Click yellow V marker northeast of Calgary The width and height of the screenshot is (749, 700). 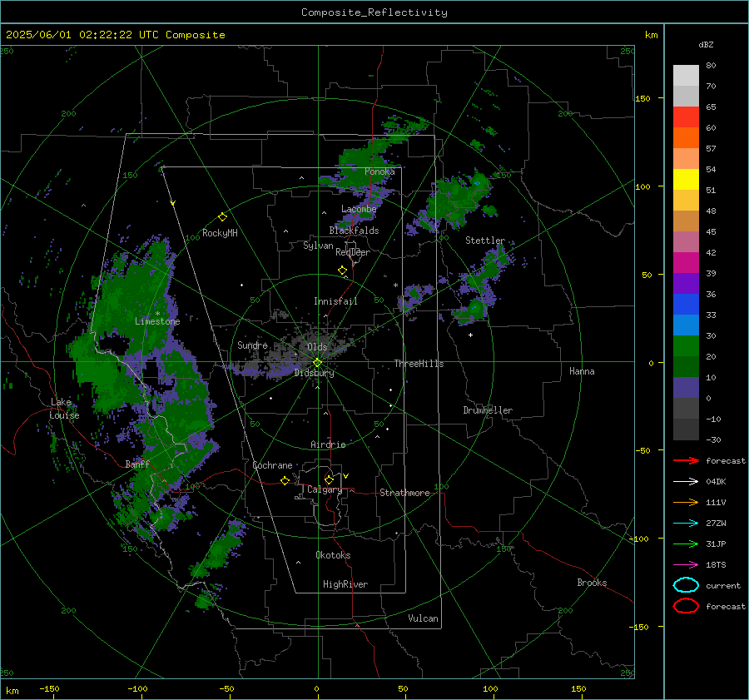346,476
